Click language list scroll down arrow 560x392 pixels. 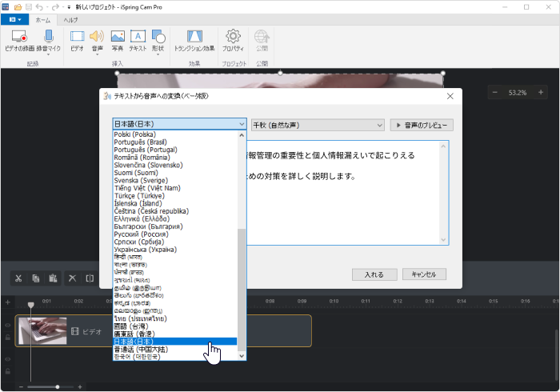pyautogui.click(x=242, y=356)
